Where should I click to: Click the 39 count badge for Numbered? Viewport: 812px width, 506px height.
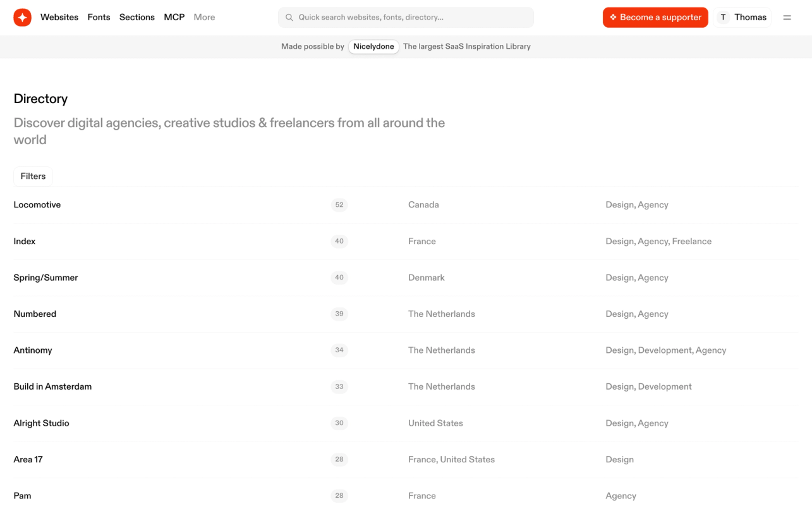click(x=339, y=314)
